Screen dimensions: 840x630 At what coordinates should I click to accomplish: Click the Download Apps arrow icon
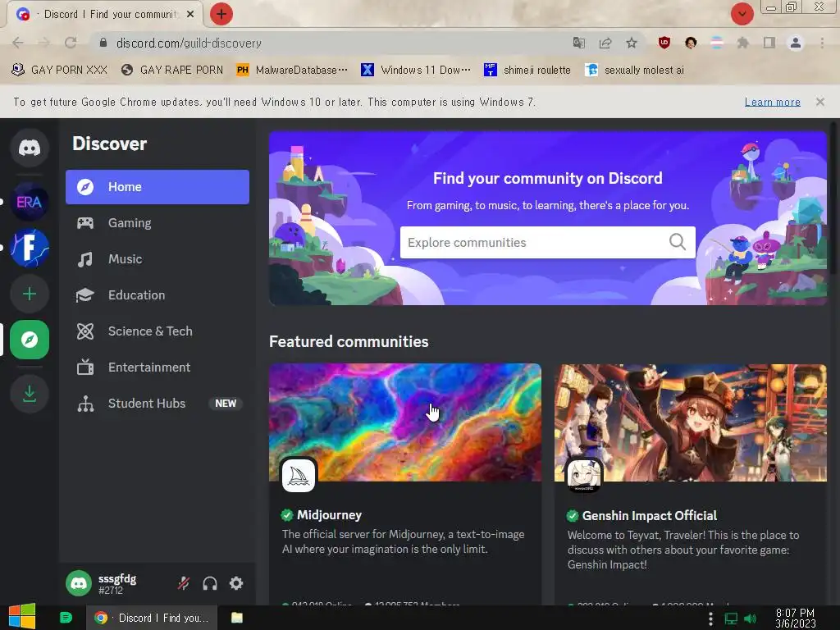click(30, 394)
